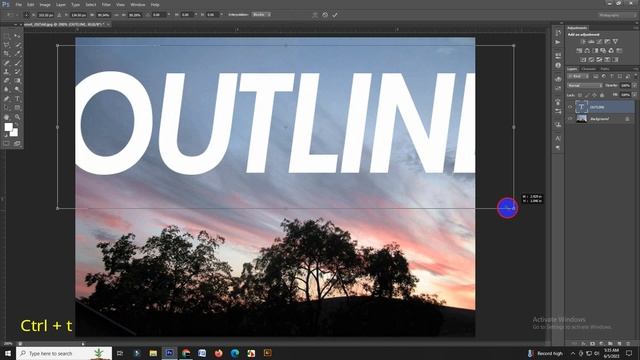Open the Opacity slider dropdown
This screenshot has height=360, width=640.
pos(634,86)
